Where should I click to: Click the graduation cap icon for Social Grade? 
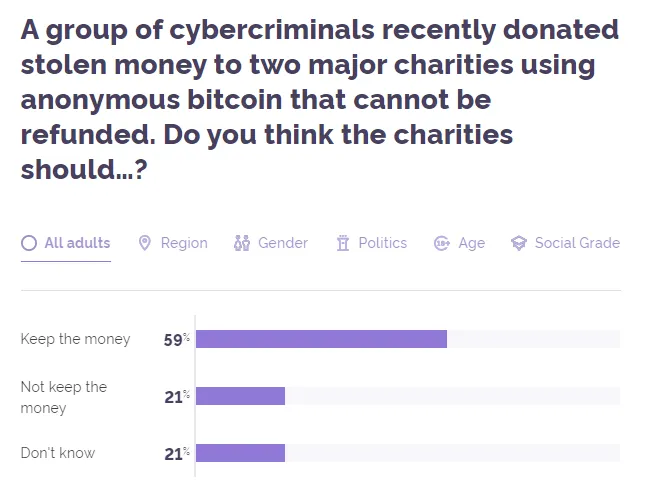point(518,243)
